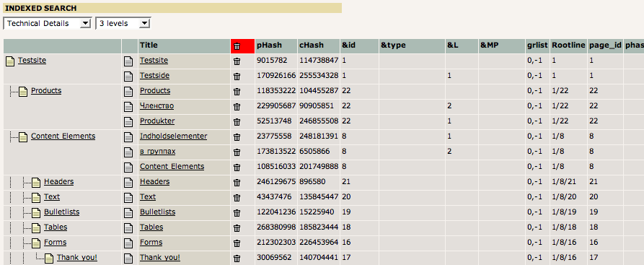Click the red delete-all trash icon in header

point(237,46)
